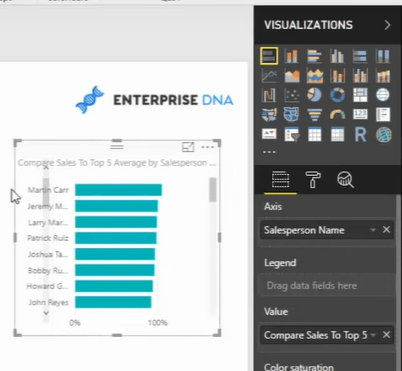The width and height of the screenshot is (402, 371).
Task: Click the Legend drag data fields area
Action: pyautogui.click(x=326, y=286)
